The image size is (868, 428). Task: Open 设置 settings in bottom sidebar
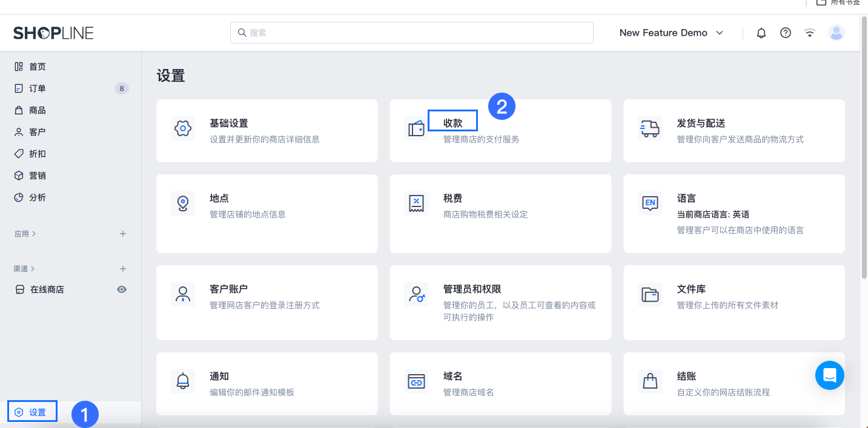pos(31,411)
